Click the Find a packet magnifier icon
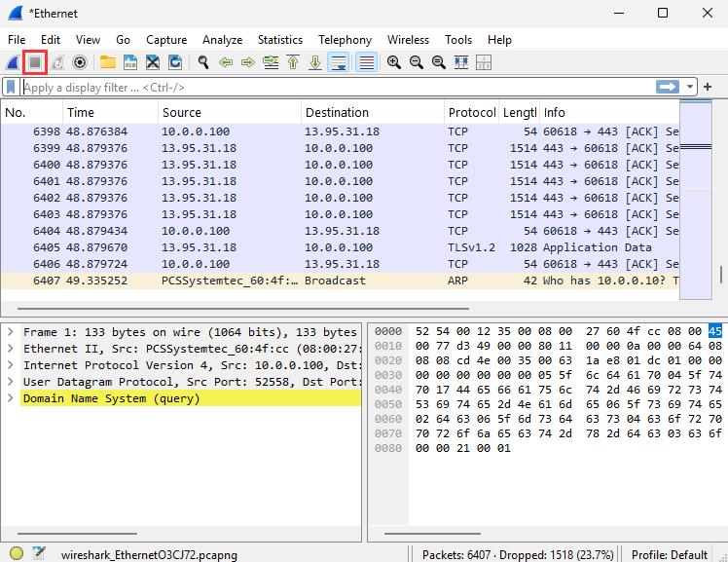Image resolution: width=728 pixels, height=562 pixels. click(x=203, y=62)
